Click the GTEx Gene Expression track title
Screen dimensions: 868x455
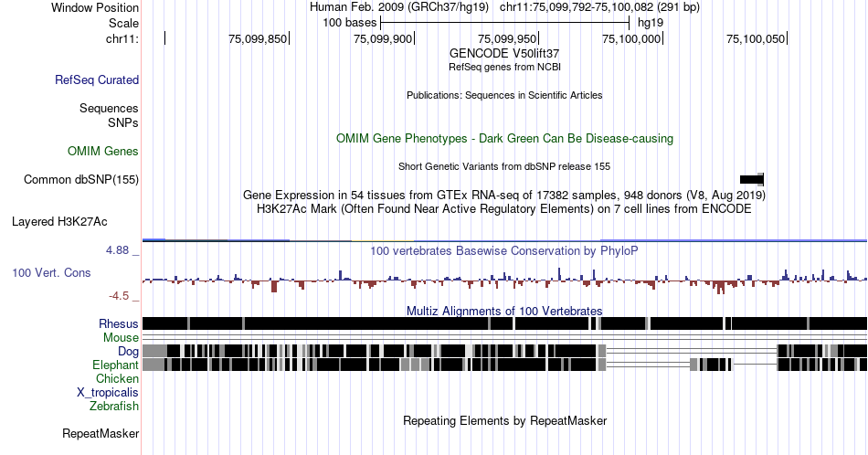coord(504,195)
